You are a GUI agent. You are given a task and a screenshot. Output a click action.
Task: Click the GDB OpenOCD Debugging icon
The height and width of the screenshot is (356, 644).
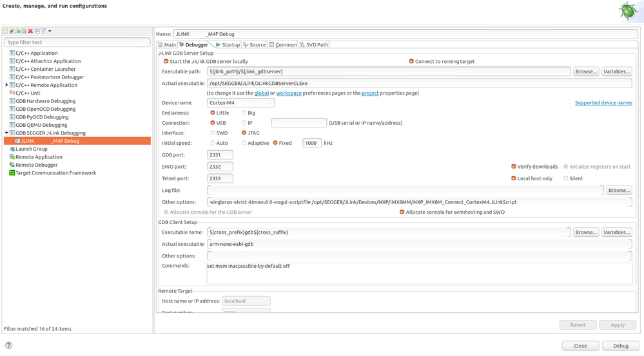tap(12, 109)
